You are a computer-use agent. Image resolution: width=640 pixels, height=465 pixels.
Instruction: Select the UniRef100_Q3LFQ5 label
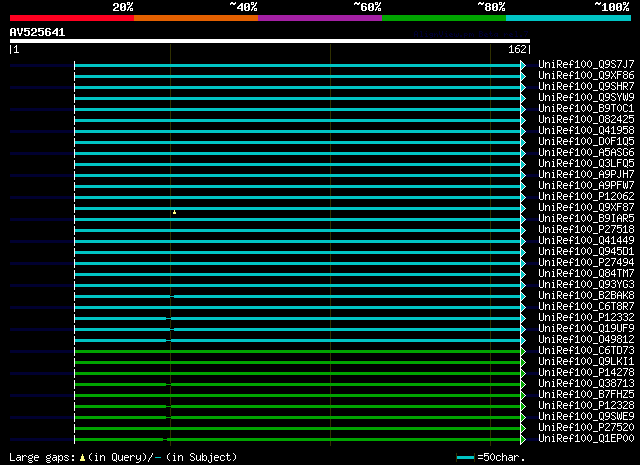pos(586,164)
